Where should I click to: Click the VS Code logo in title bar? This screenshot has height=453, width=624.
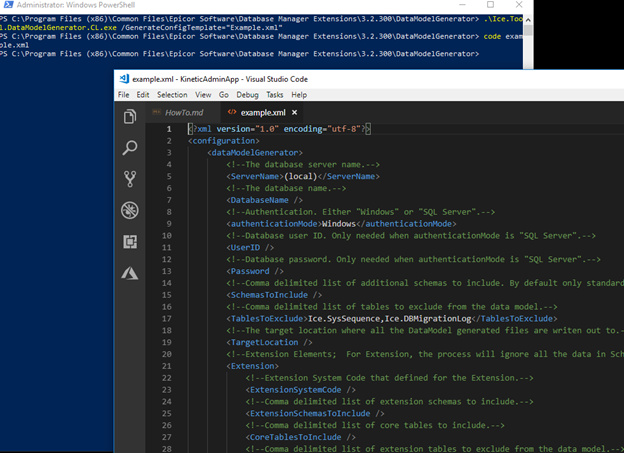click(124, 79)
